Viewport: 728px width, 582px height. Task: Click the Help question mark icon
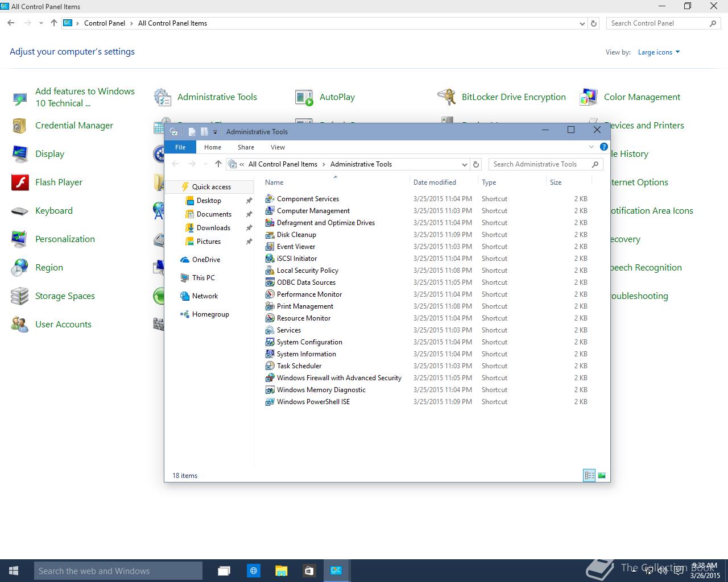pyautogui.click(x=604, y=147)
